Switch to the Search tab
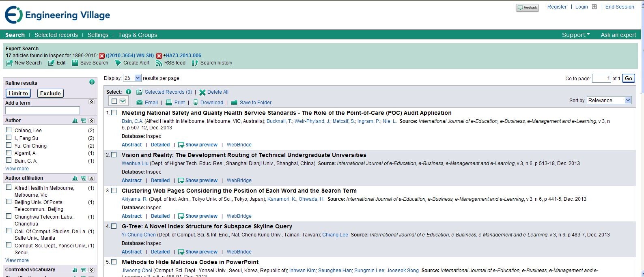The width and height of the screenshot is (644, 277). pyautogui.click(x=15, y=35)
